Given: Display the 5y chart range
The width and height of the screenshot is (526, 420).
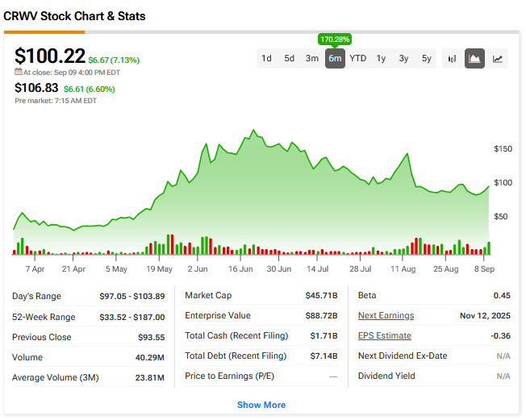Looking at the screenshot, I should tap(426, 58).
